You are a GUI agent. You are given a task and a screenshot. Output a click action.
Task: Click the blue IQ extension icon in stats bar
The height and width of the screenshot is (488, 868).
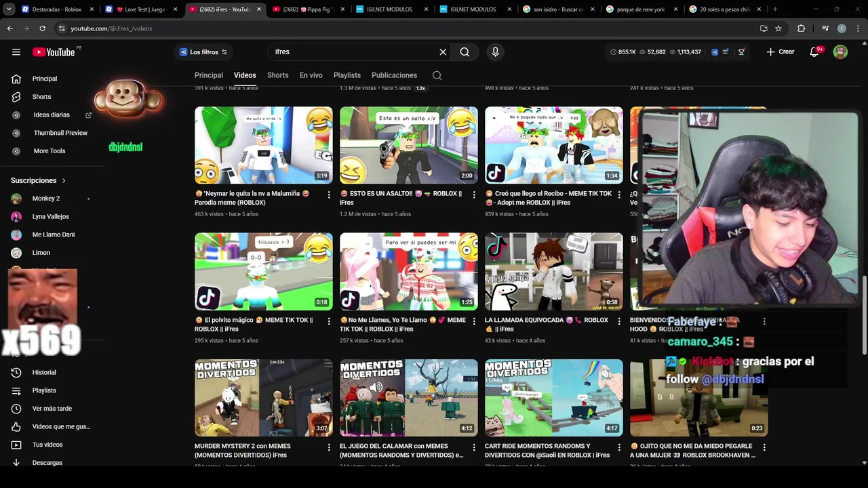[715, 52]
